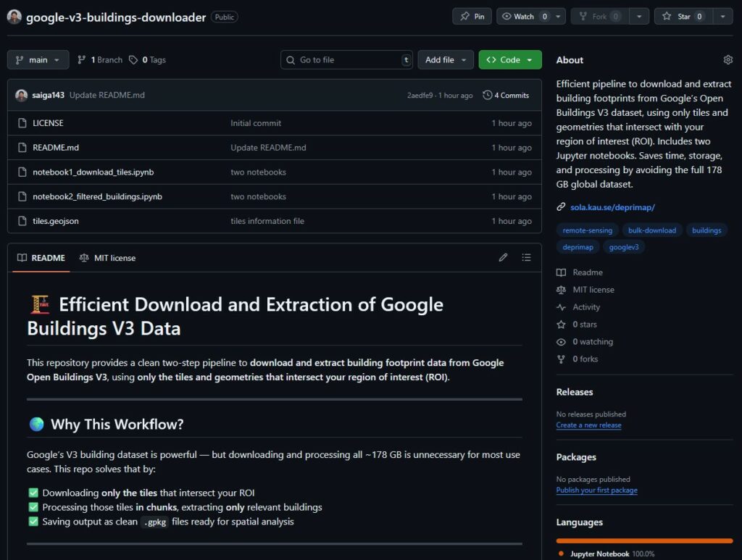Click the branch icon beside 1 Branch

tap(81, 59)
